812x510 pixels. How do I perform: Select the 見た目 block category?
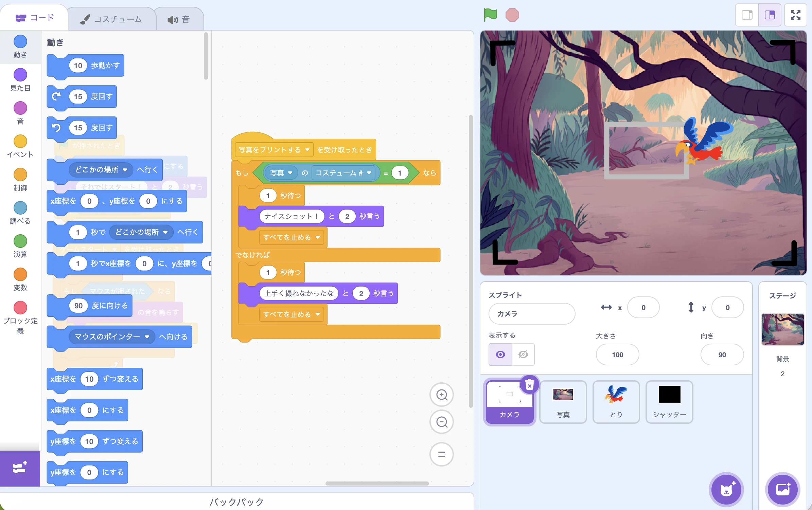coord(20,80)
